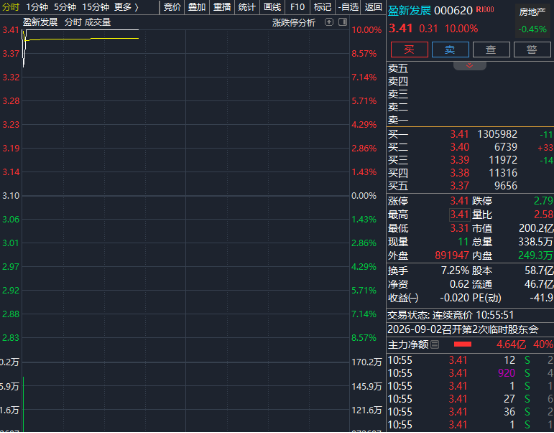Click the small list icon beside 主力净额

point(435,344)
